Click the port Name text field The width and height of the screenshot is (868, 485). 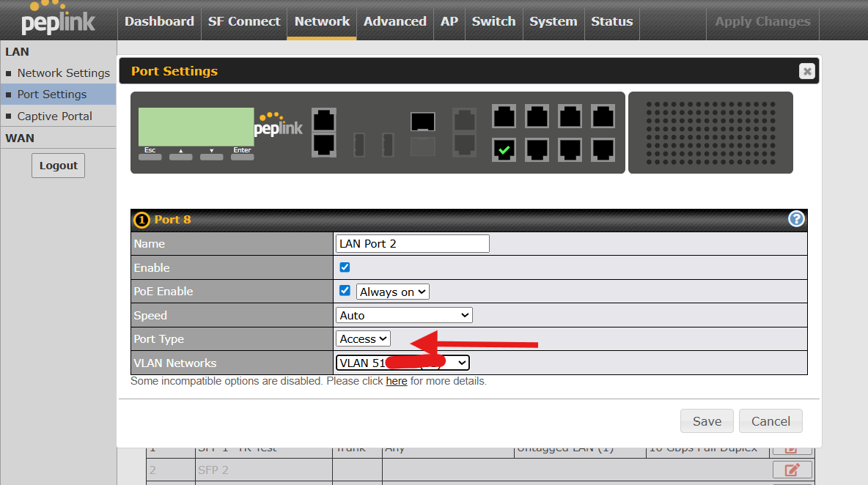point(412,244)
